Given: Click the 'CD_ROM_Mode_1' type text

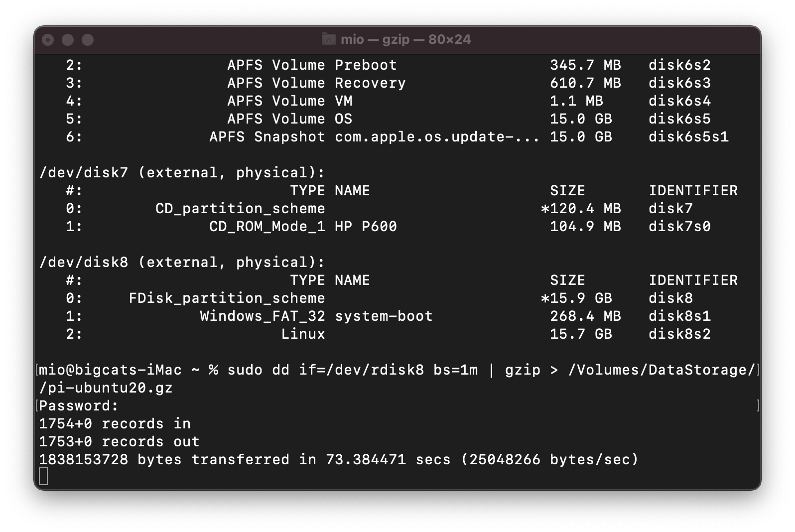Looking at the screenshot, I should coord(267,227).
